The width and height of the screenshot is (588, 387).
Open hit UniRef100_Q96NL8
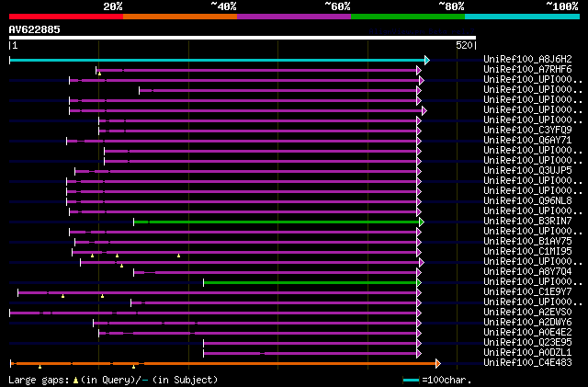click(x=527, y=201)
